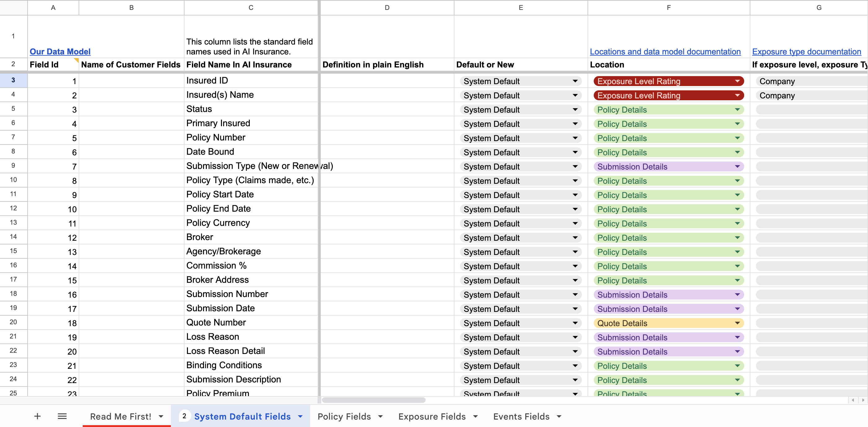Screen dimensions: 868x427
Task: Select the column D header
Action: point(387,7)
